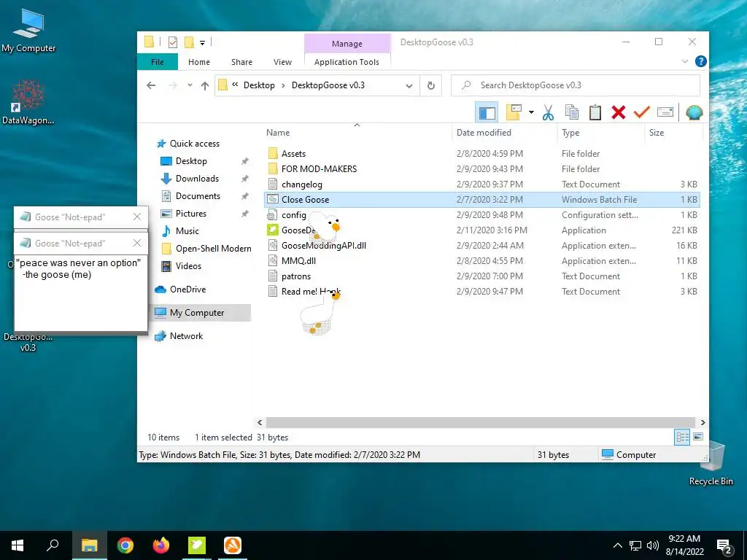
Task: Open Videos in navigation pane
Action: pos(188,266)
